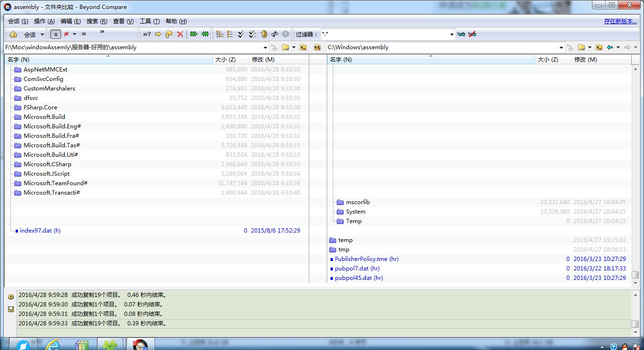The height and width of the screenshot is (350, 644).
Task: Click Internet Explorer icon in taskbar
Action: point(52,345)
